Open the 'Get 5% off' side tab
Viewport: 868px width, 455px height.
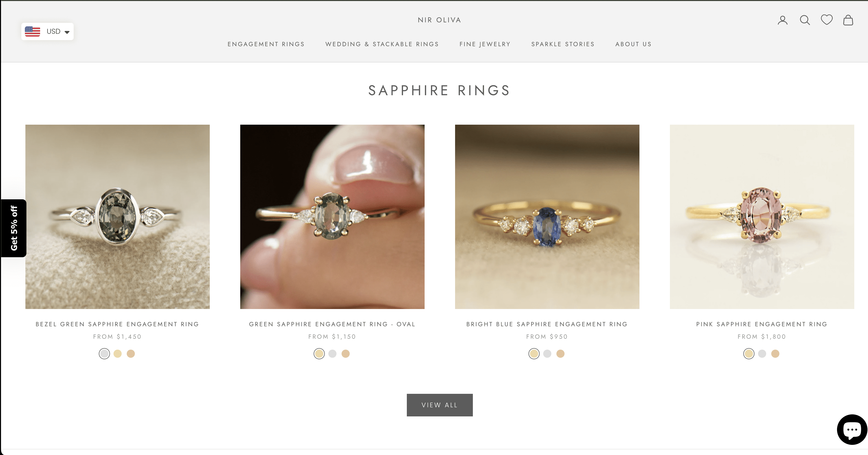13,228
